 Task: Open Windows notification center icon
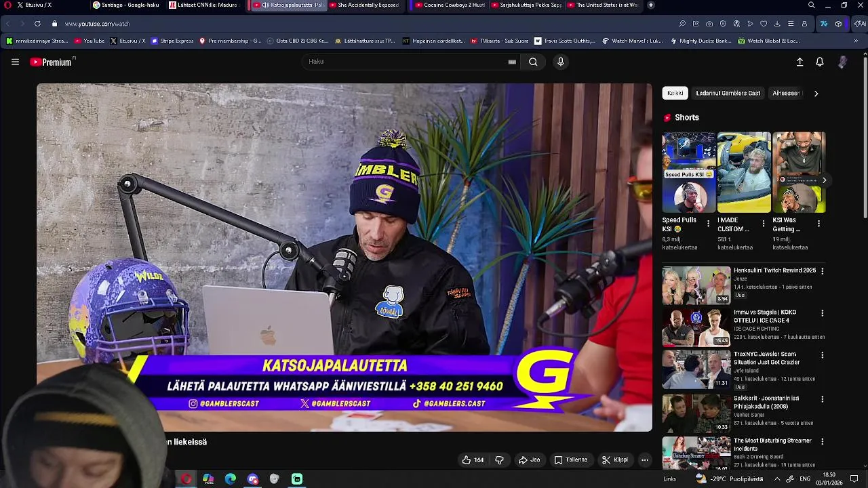(x=854, y=479)
